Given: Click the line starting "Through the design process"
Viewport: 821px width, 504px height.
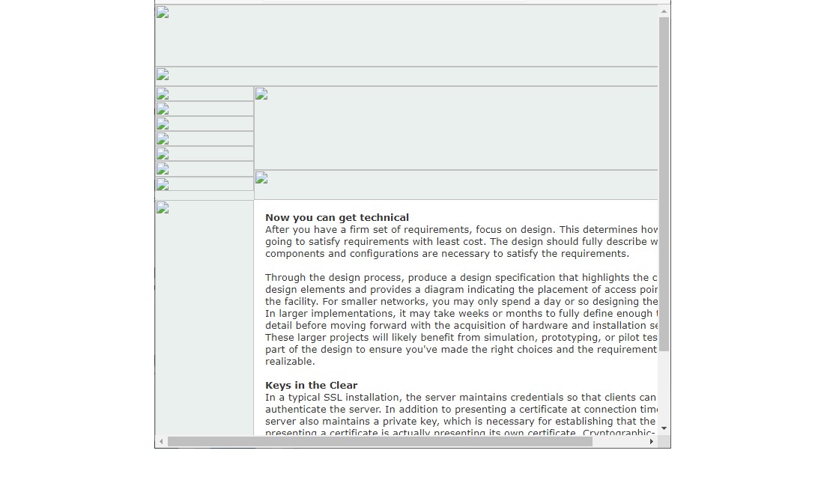Looking at the screenshot, I should click(461, 278).
